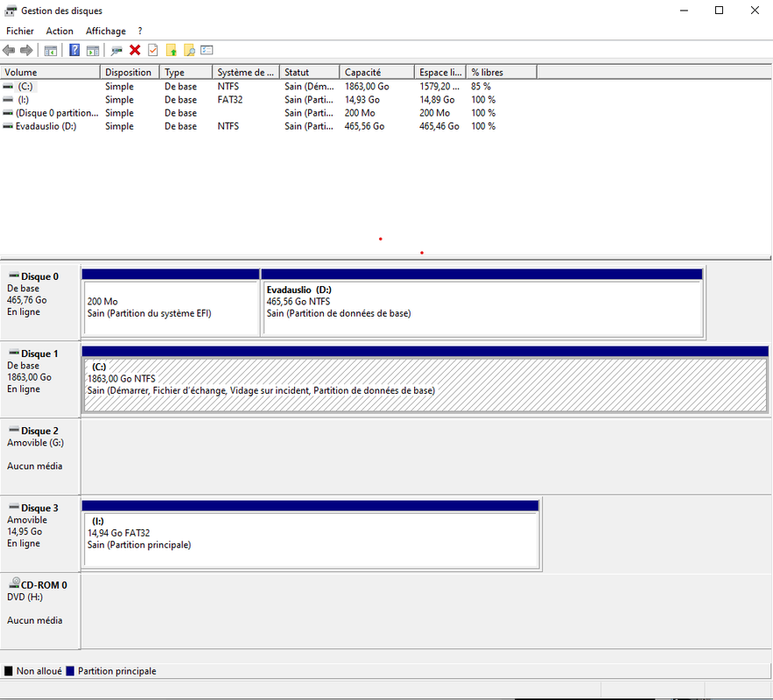
Task: Click the checkmark document properties icon
Action: [x=153, y=50]
